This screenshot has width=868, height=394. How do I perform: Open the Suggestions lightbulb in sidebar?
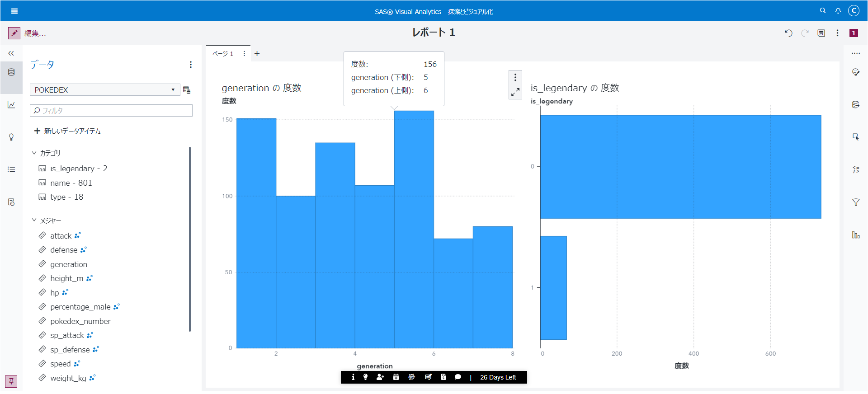[11, 137]
